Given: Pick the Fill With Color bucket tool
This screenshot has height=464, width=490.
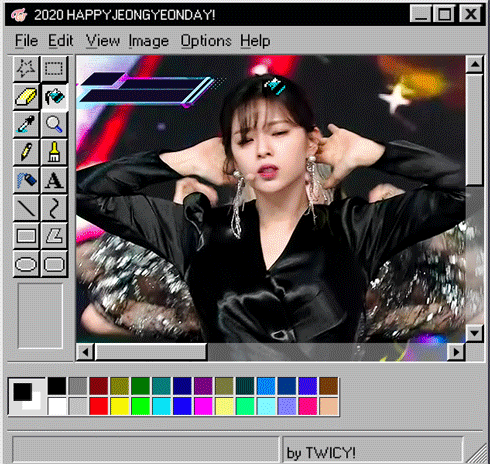Looking at the screenshot, I should [54, 97].
